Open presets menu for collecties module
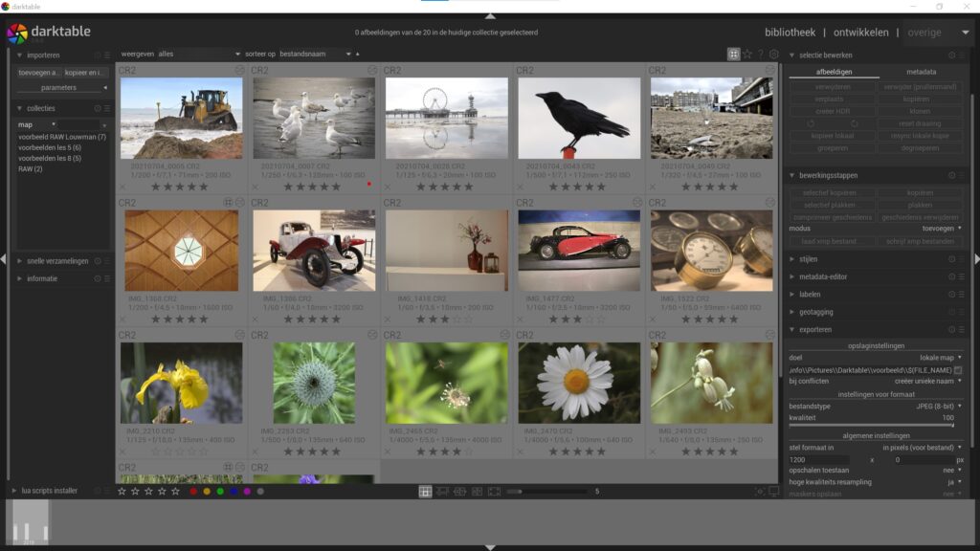This screenshot has width=980, height=551. coord(107,108)
